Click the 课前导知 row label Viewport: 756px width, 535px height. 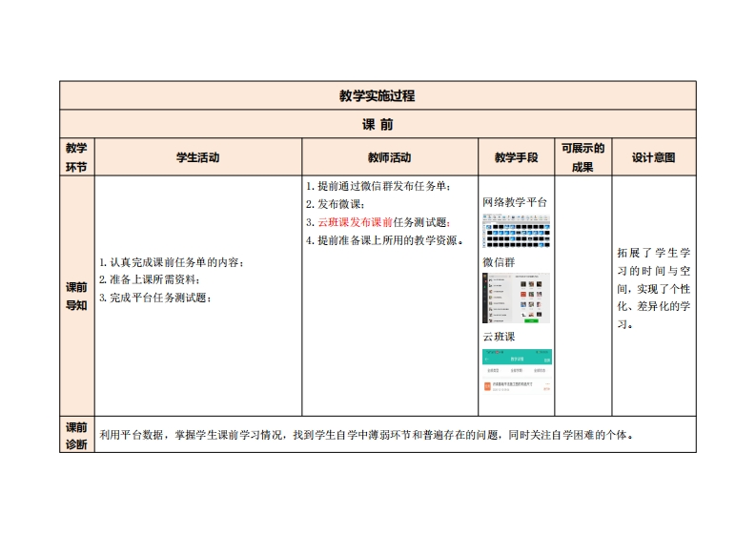point(76,296)
